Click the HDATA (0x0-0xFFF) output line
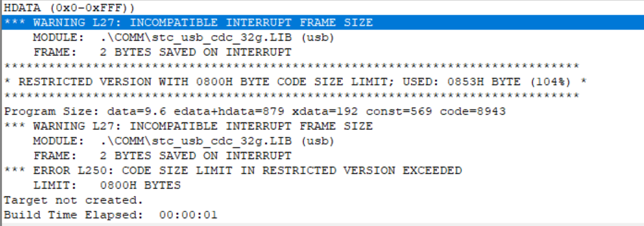Viewport: 644px width, 226px height. (x=69, y=7)
